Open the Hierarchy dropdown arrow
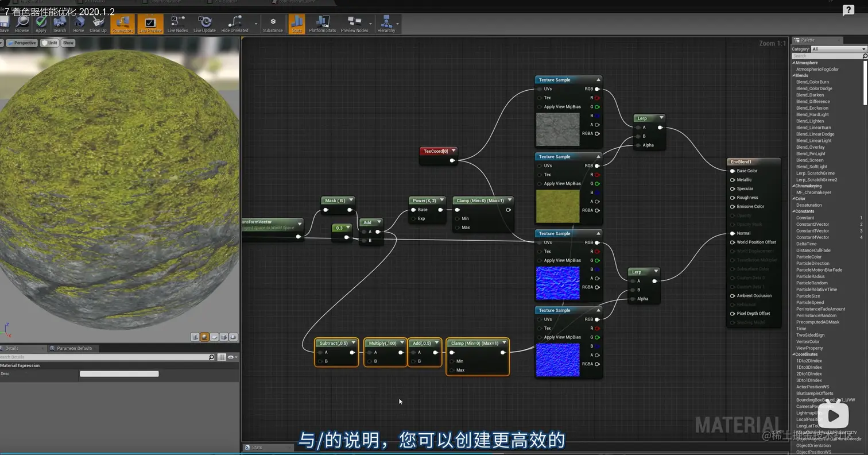The image size is (868, 455). click(x=397, y=24)
